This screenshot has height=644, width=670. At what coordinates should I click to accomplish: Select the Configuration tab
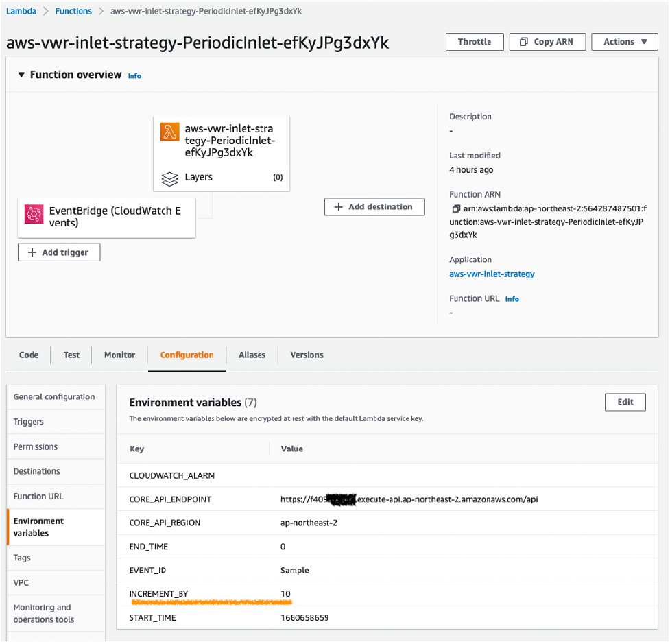pyautogui.click(x=187, y=355)
